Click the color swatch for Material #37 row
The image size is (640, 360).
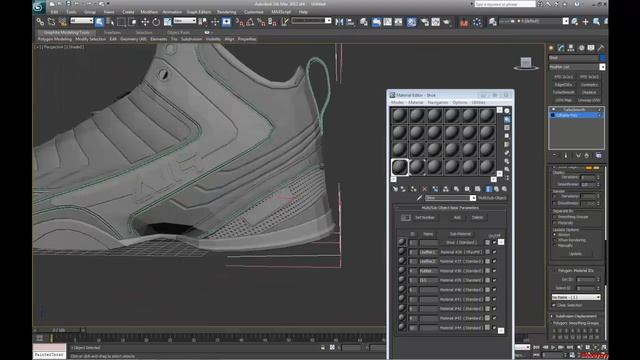tap(487, 261)
